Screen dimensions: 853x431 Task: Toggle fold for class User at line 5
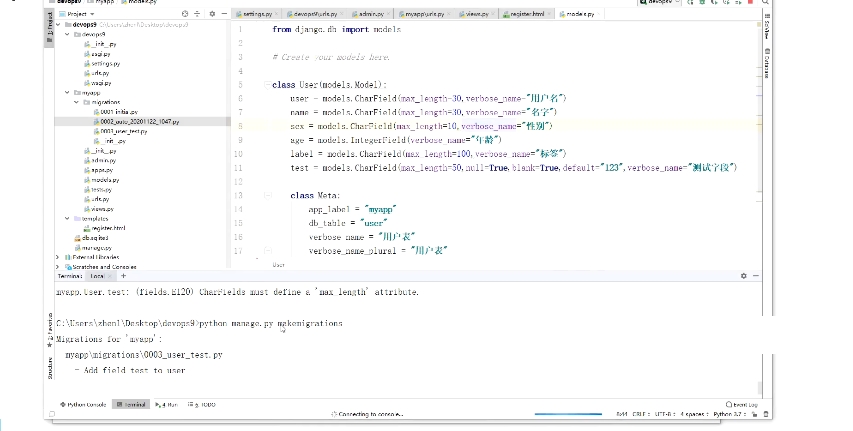click(268, 84)
